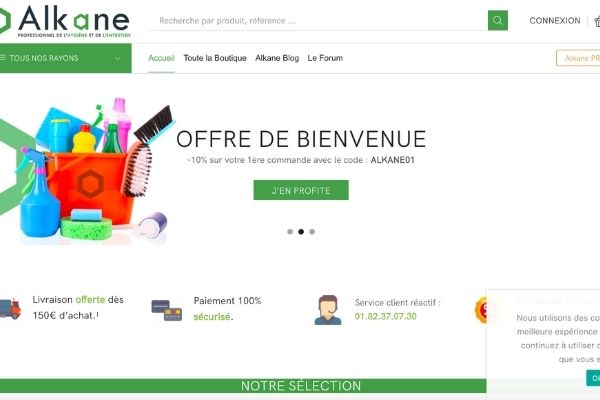Click the green search magnifier button
Screen dimensions: 600x400
[497, 20]
